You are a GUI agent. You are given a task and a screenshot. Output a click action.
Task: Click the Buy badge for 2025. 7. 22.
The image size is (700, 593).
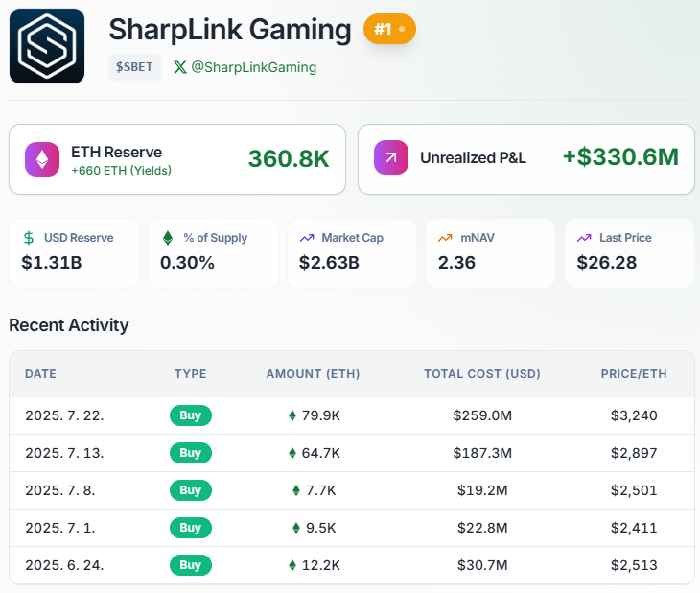click(191, 415)
